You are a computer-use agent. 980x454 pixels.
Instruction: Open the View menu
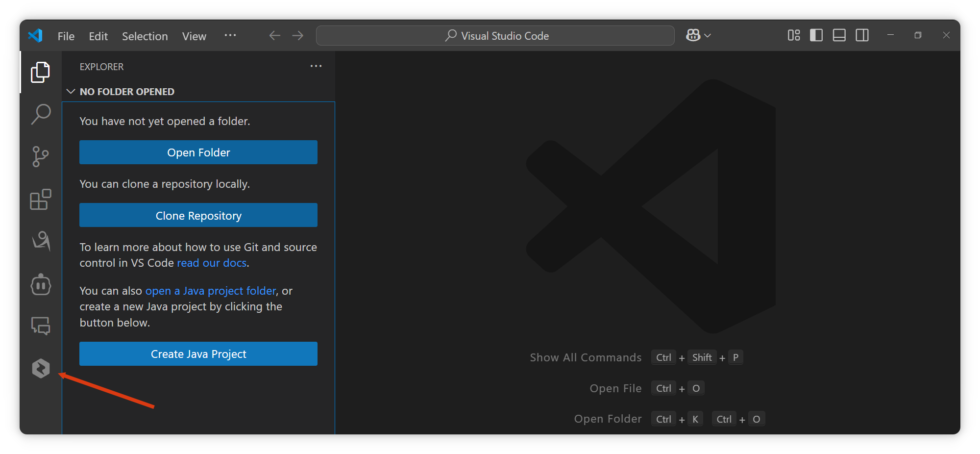(x=194, y=36)
